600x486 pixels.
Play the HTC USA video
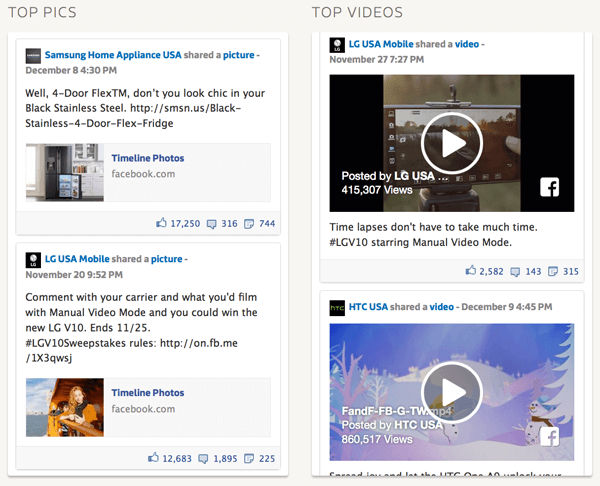tap(451, 392)
